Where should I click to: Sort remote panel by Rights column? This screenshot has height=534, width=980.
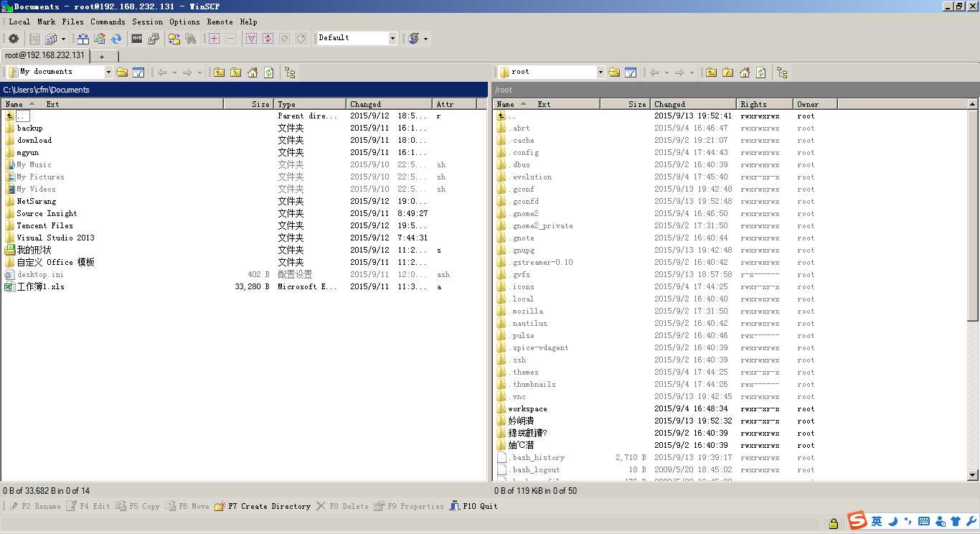point(765,104)
